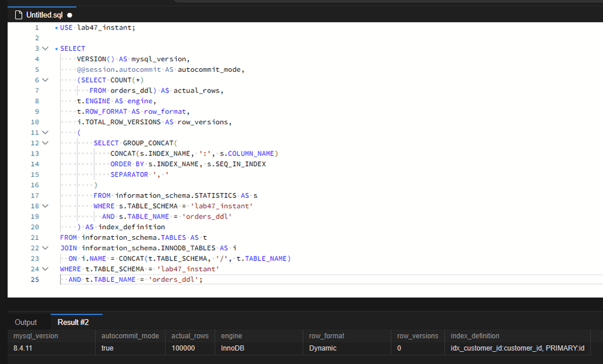Click on index_definition alias in line 20
The height and width of the screenshot is (364, 603).
(x=131, y=227)
